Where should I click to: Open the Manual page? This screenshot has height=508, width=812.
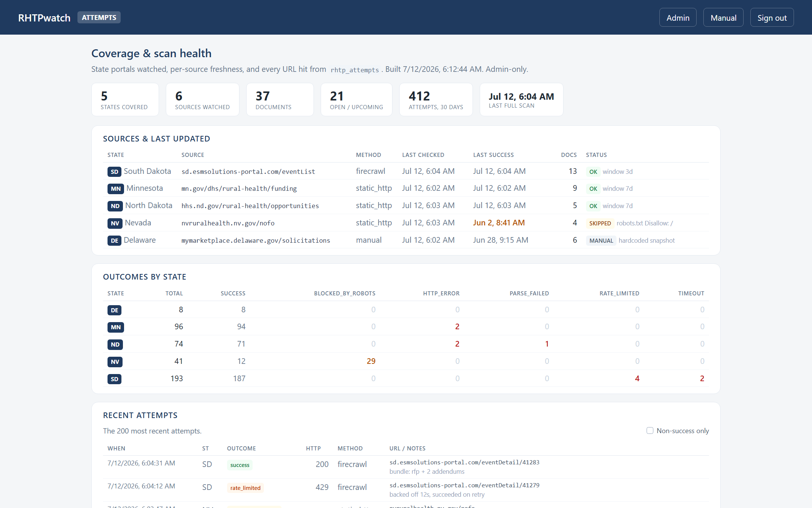[x=723, y=18]
